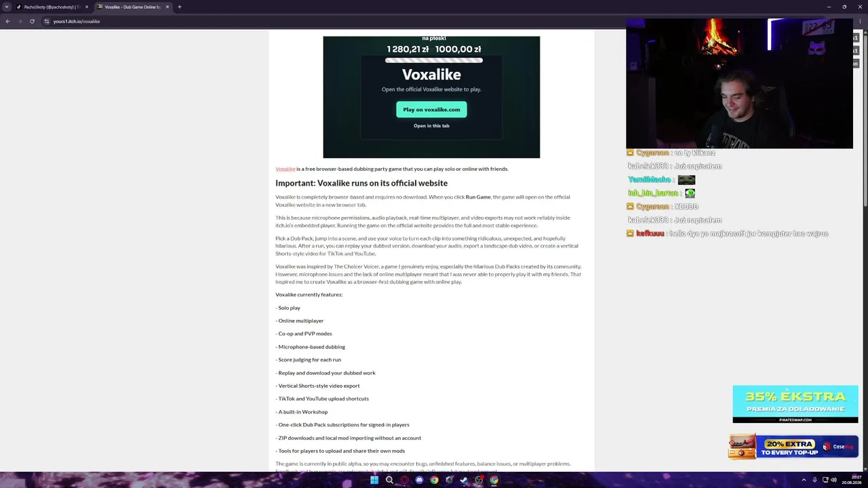Click the bold 'Run Game' text in the paragraph
868x488 pixels.
pos(478,197)
